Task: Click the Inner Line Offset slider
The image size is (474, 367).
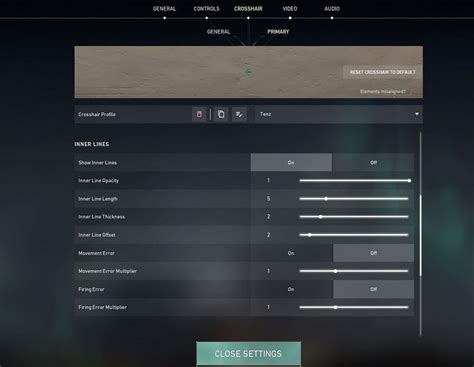Action: (354, 235)
